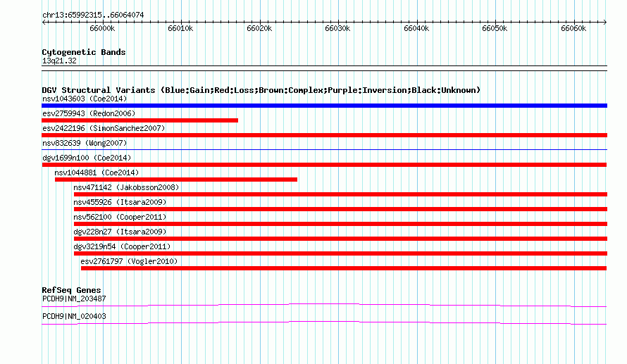Image resolution: width=627 pixels, height=364 pixels.
Task: Click the 66010k ruler tick label
Action: pyautogui.click(x=180, y=28)
